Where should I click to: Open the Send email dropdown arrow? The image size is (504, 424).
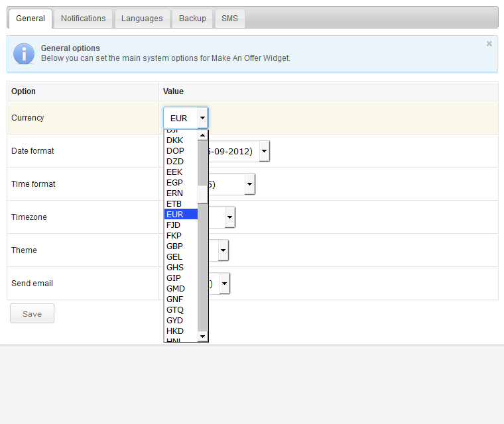pos(225,284)
